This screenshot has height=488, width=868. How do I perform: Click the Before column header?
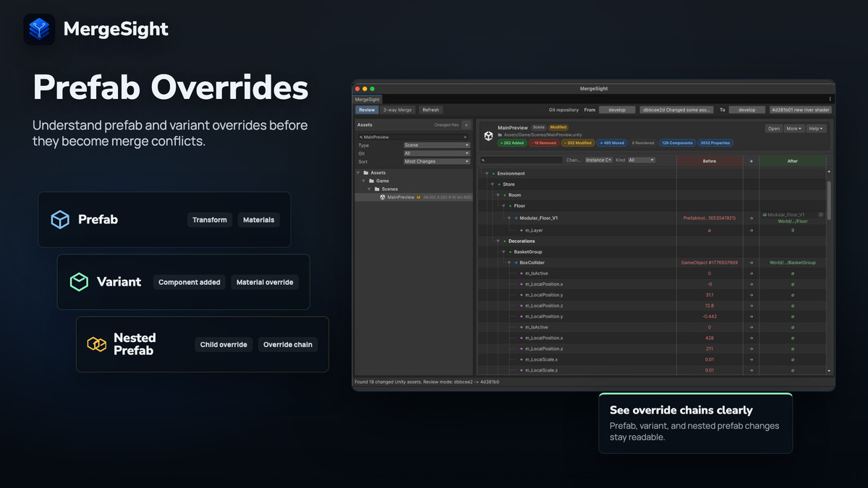(710, 161)
